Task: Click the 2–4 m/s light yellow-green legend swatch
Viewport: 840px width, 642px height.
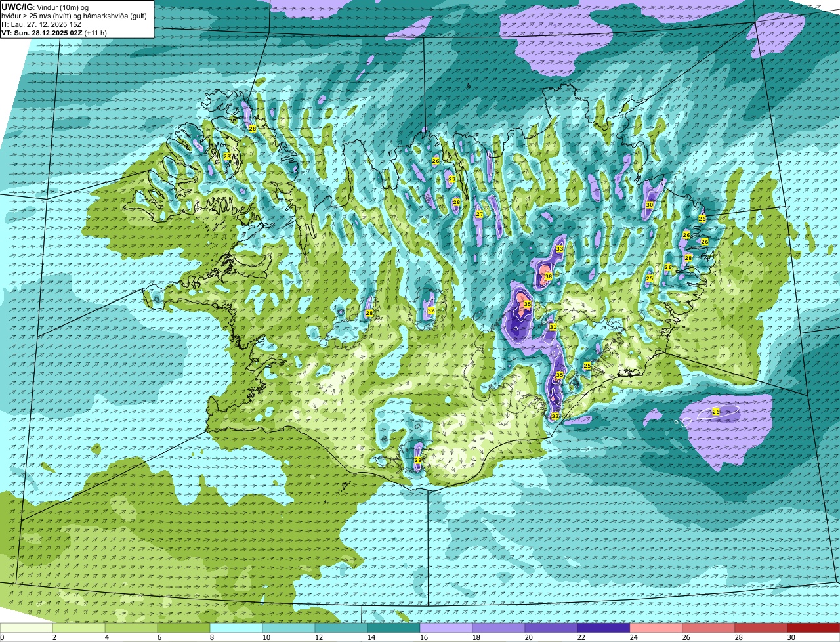Action: (x=79, y=628)
